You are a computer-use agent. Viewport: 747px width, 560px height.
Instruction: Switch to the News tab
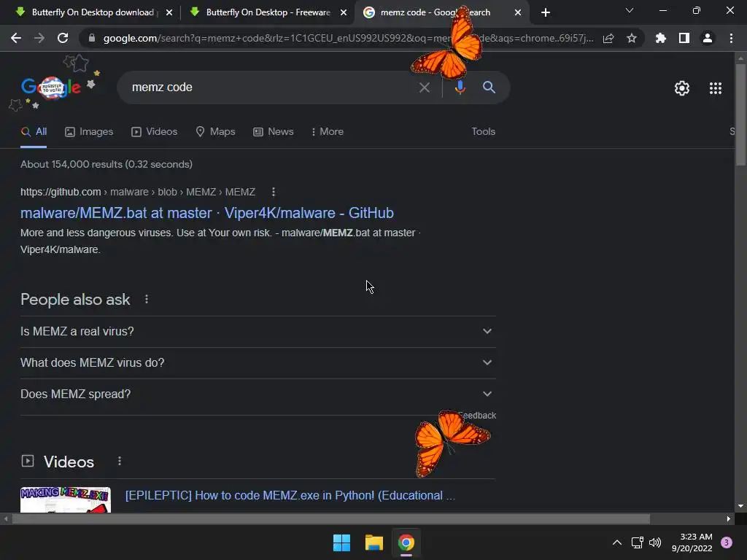[274, 132]
